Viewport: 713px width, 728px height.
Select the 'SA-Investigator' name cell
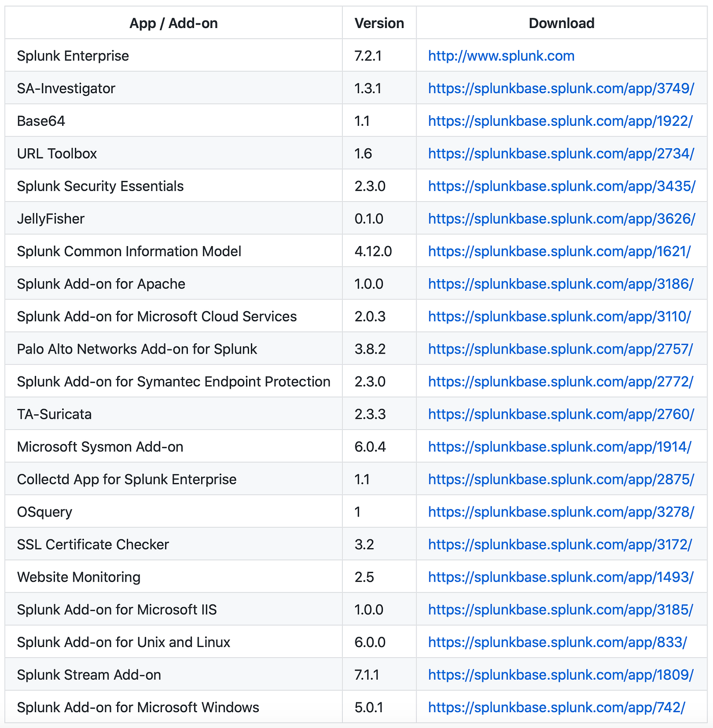[174, 88]
